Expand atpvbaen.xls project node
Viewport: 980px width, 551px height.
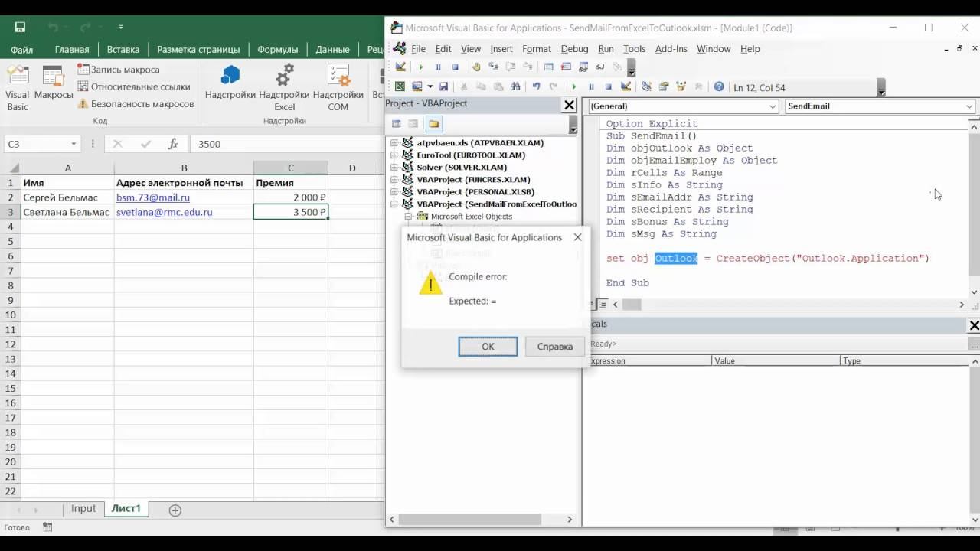point(395,143)
